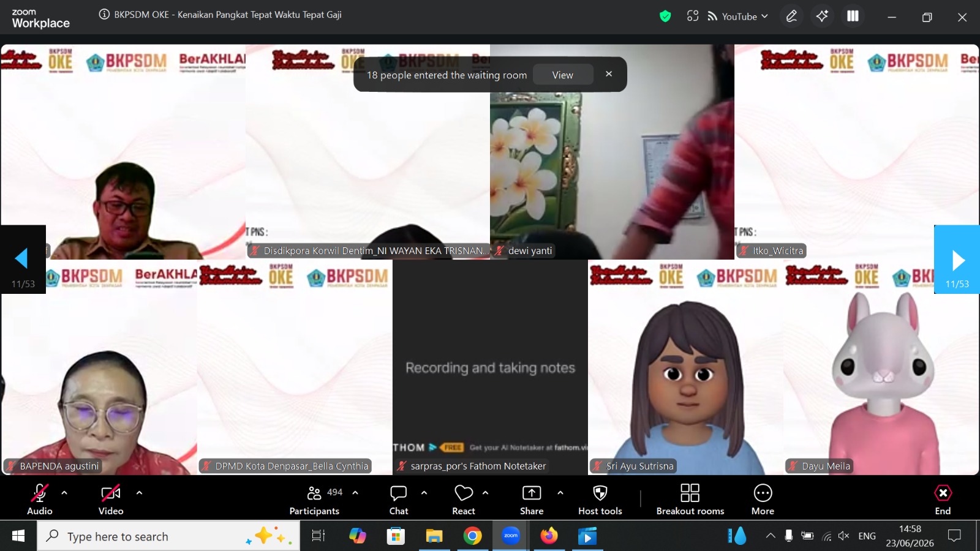Click the green encryption shield icon
Image resolution: width=980 pixels, height=551 pixels.
pyautogui.click(x=665, y=17)
